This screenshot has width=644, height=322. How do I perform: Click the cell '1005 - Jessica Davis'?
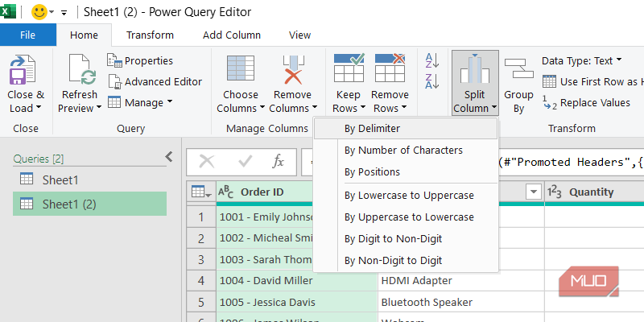(x=297, y=303)
